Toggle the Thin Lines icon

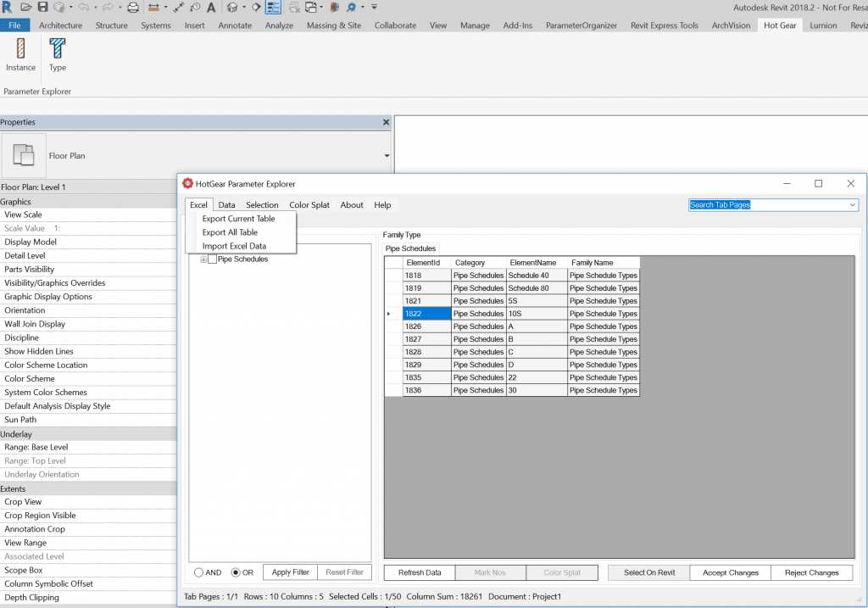(x=275, y=8)
